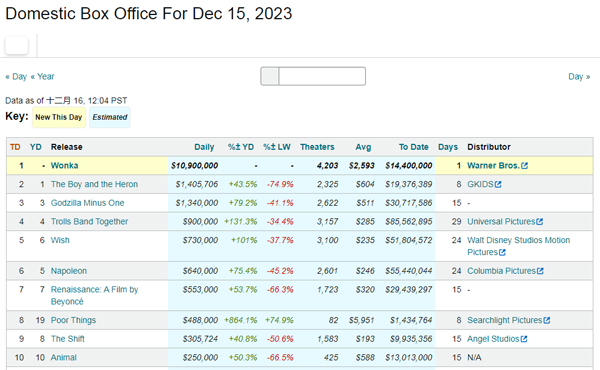
Task: Open Angel Studios distributor link
Action: (x=493, y=339)
